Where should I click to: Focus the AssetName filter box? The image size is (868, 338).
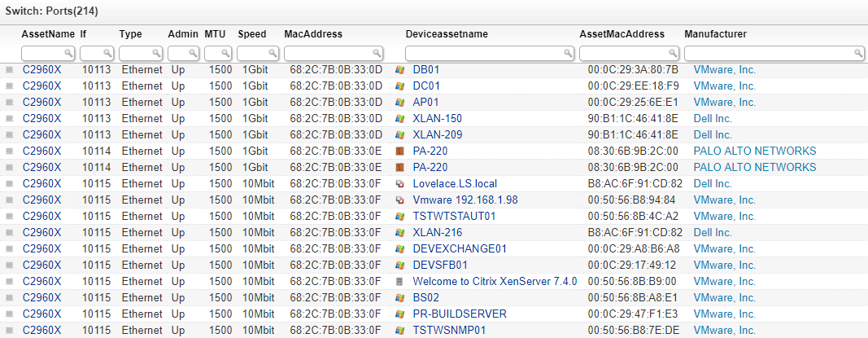point(48,53)
